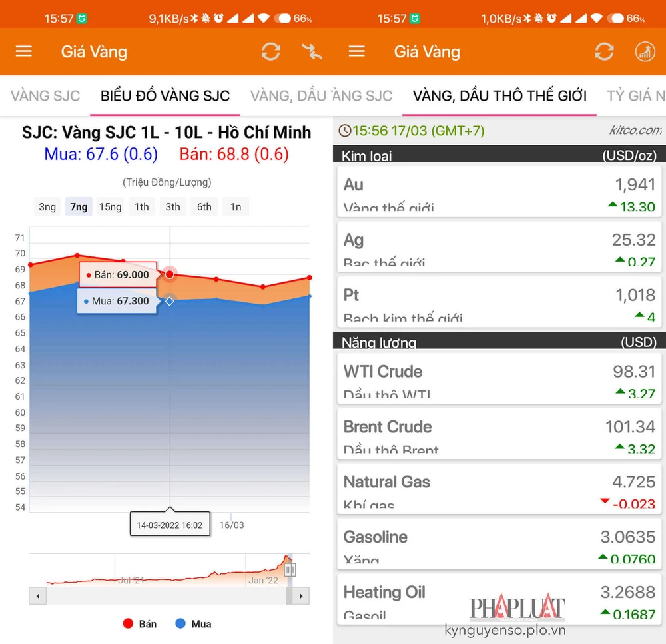Tap refresh icon on right screen
666x644 pixels.
pyautogui.click(x=604, y=51)
